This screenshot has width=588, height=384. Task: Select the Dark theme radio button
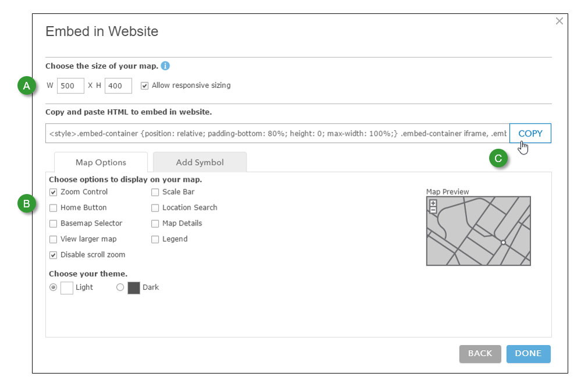120,287
